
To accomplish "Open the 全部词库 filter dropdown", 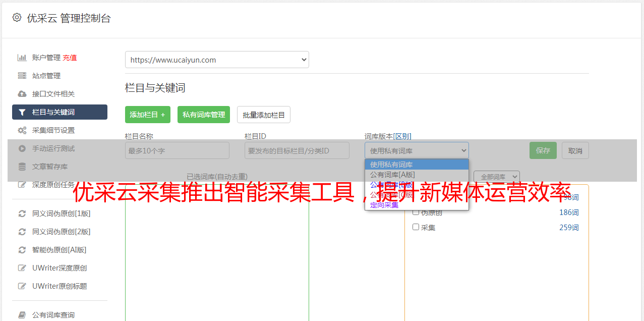I will pos(497,177).
